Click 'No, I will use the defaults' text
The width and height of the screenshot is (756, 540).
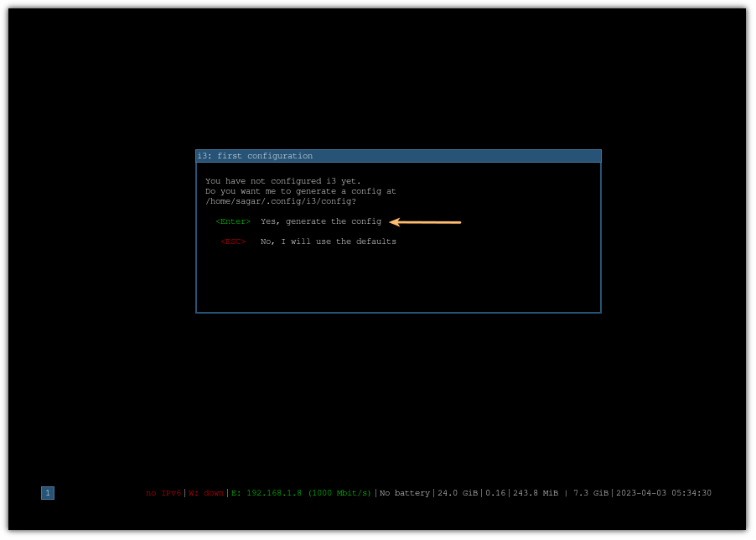329,241
